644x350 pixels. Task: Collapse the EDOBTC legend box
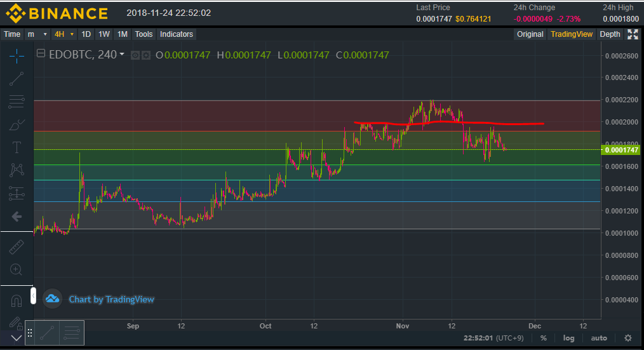41,54
